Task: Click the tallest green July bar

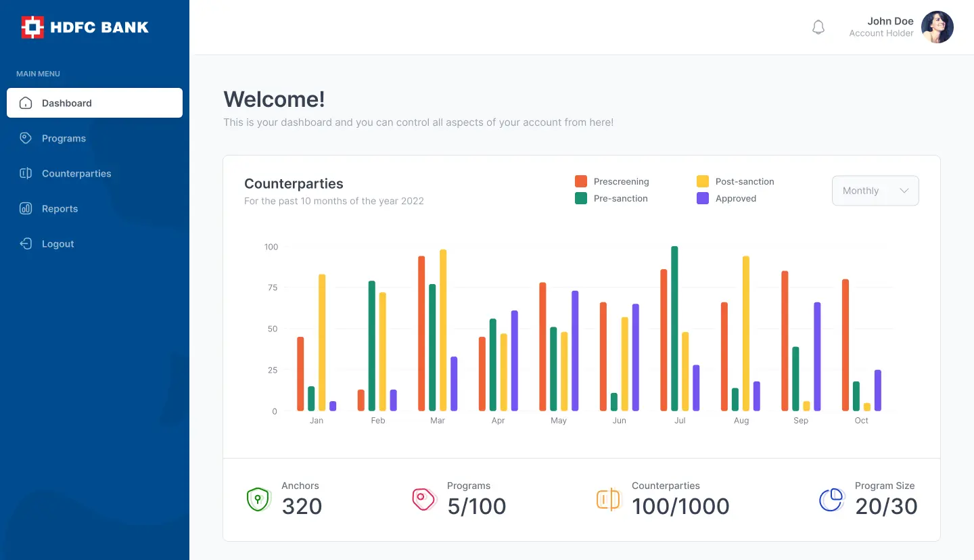Action: point(674,329)
